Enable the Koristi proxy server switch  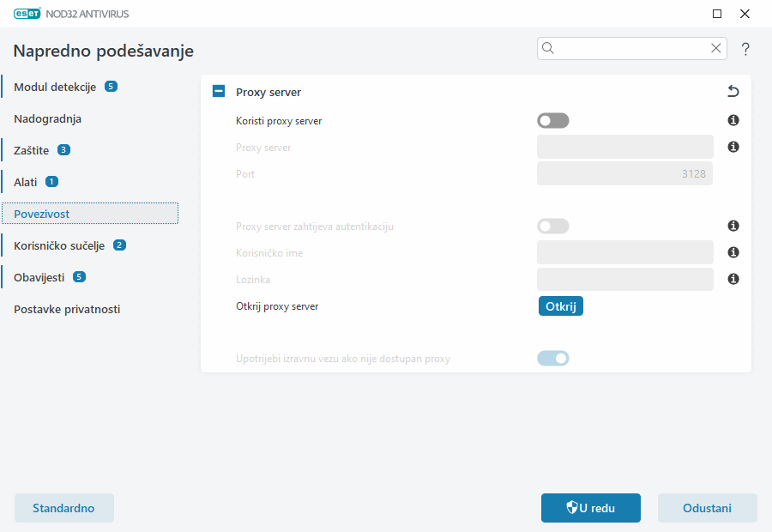pos(553,120)
